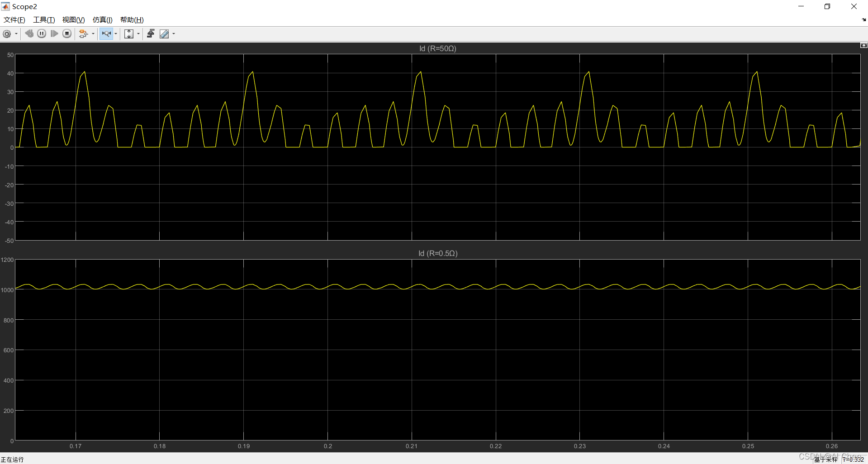Click the 0.26 label on the x-axis

click(832, 446)
